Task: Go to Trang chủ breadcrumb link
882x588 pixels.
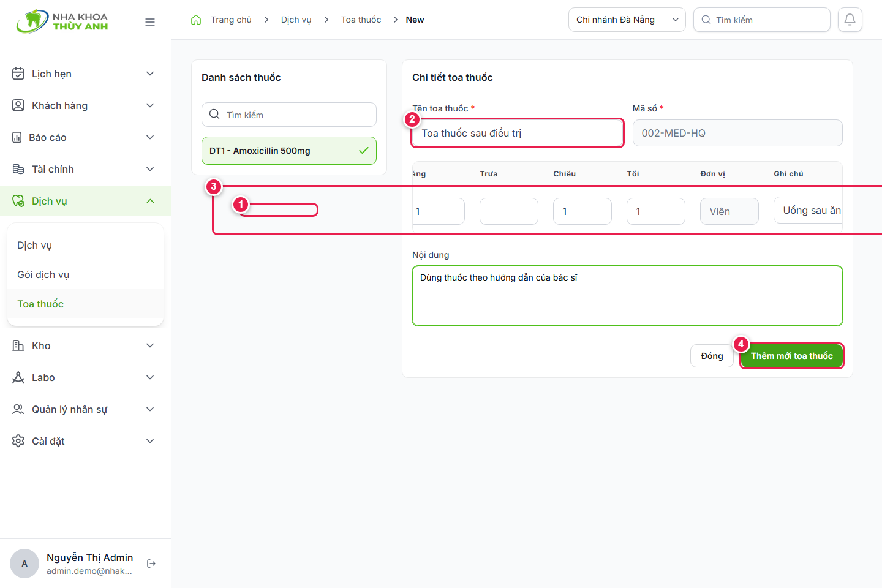Action: point(231,20)
